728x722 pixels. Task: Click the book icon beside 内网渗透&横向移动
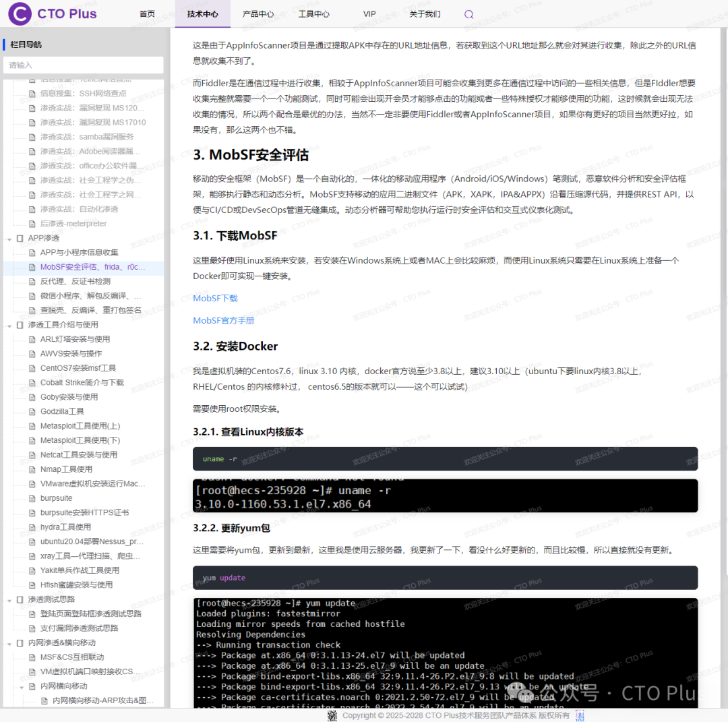pyautogui.click(x=20, y=643)
